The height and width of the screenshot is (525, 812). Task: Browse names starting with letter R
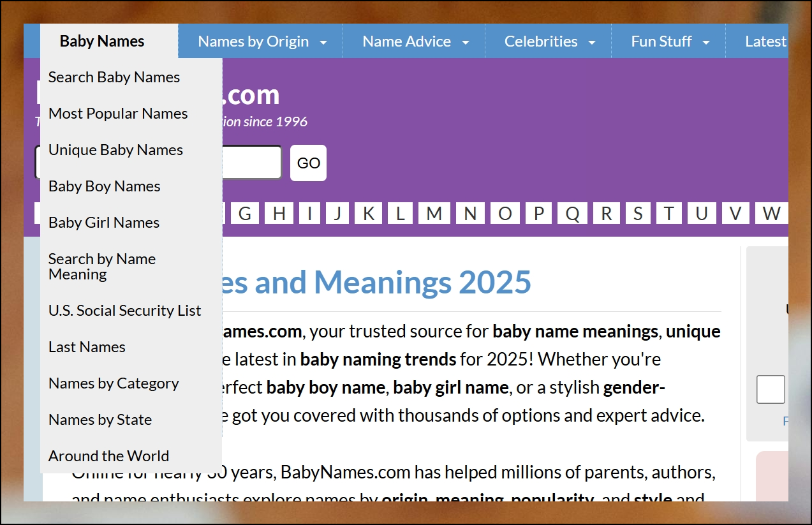coord(607,213)
